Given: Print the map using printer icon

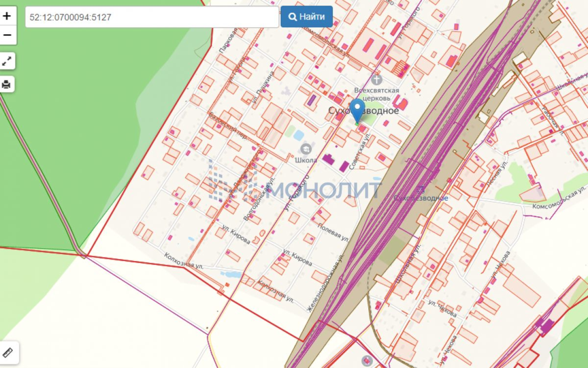Looking at the screenshot, I should pos(6,84).
